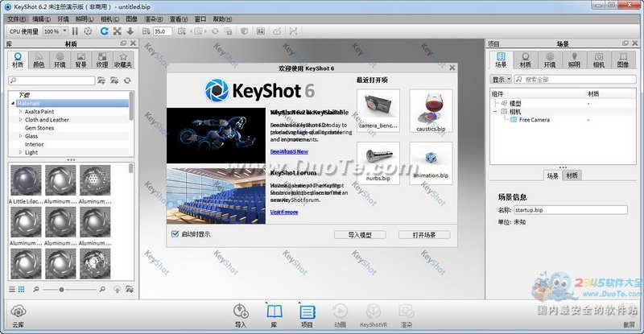Open the 显示 dropdown in scene panel

click(x=501, y=80)
